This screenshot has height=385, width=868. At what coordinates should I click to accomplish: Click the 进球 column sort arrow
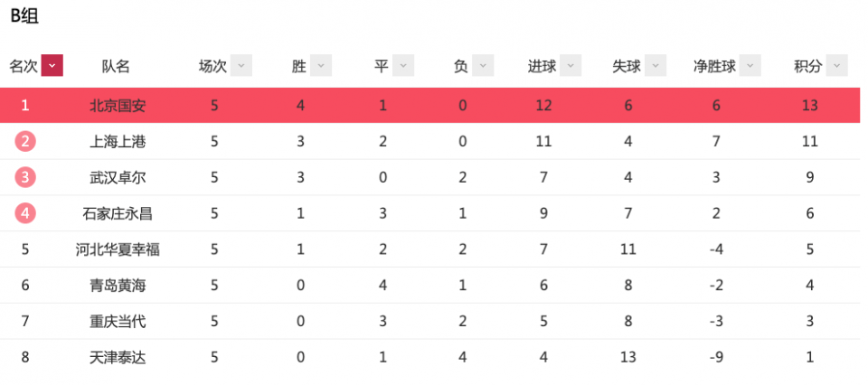coord(571,66)
